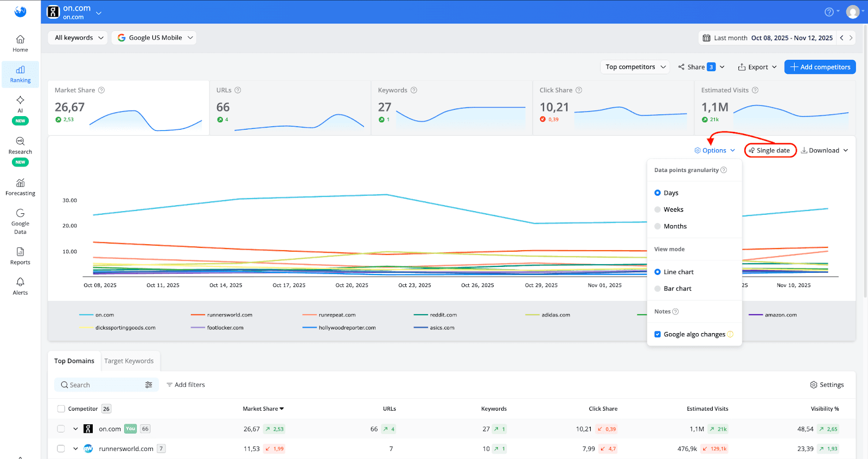
Task: Click the calendar icon in date range
Action: click(x=706, y=38)
